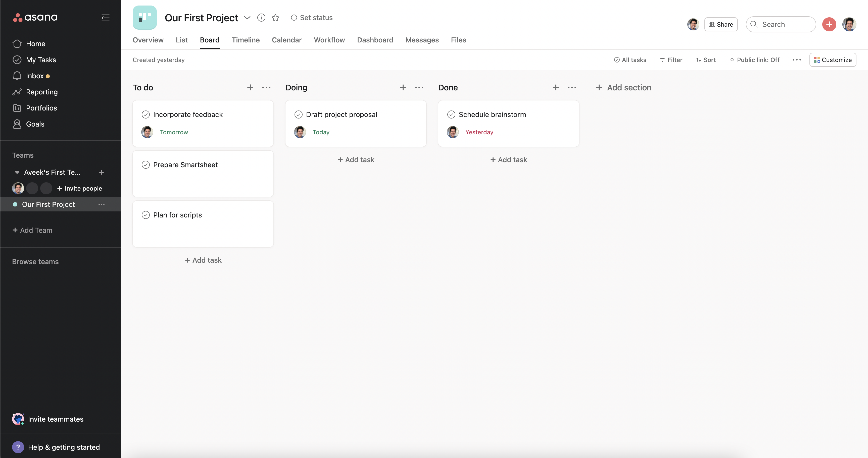Mark Schedule brainstorm task complete
Viewport: 868px width, 458px height.
pos(451,114)
